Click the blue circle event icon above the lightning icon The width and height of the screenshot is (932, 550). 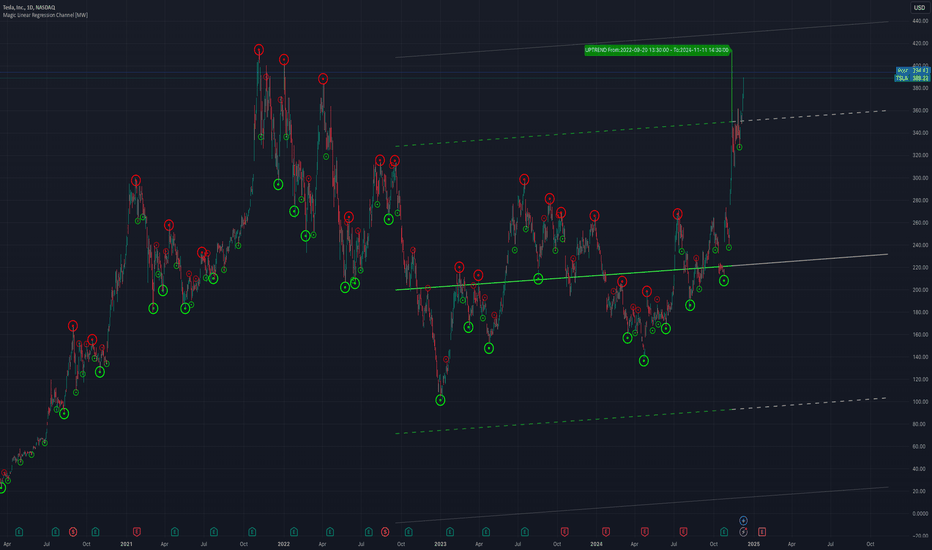coord(743,521)
